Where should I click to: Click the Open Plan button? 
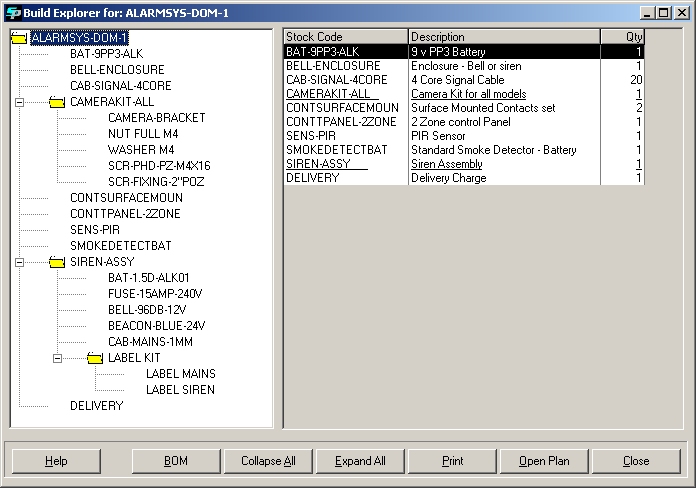click(544, 461)
